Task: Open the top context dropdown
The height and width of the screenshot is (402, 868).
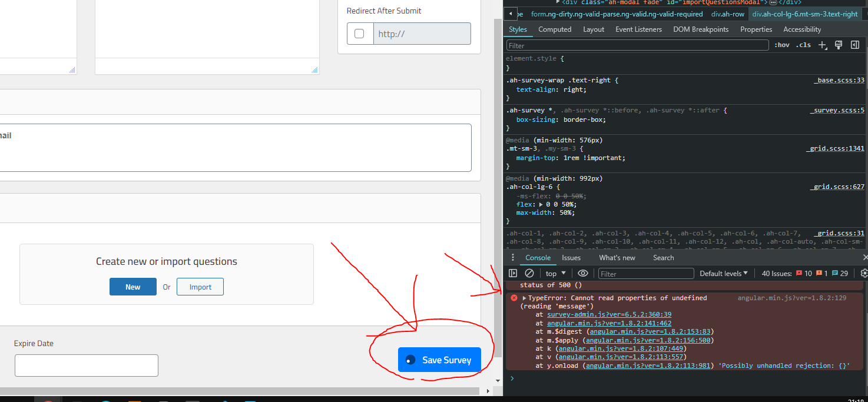Action: coord(555,273)
